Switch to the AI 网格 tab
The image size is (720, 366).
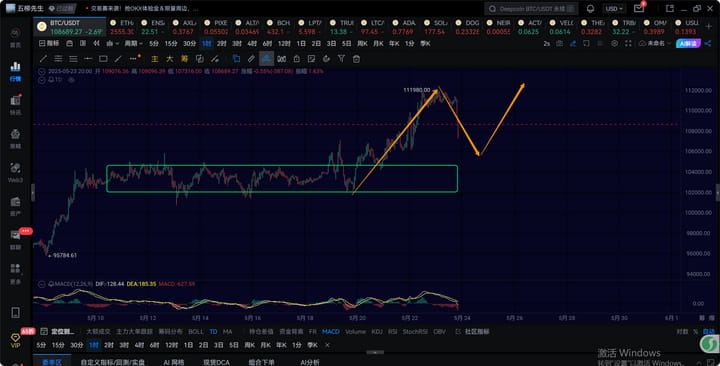point(174,362)
